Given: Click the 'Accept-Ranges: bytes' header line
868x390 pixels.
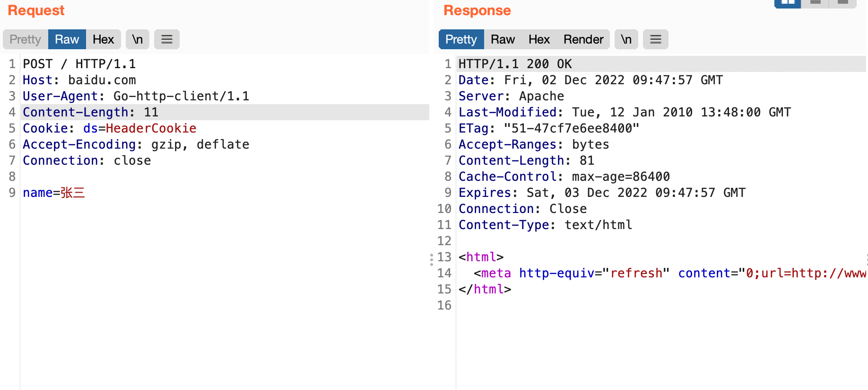Looking at the screenshot, I should tap(534, 144).
